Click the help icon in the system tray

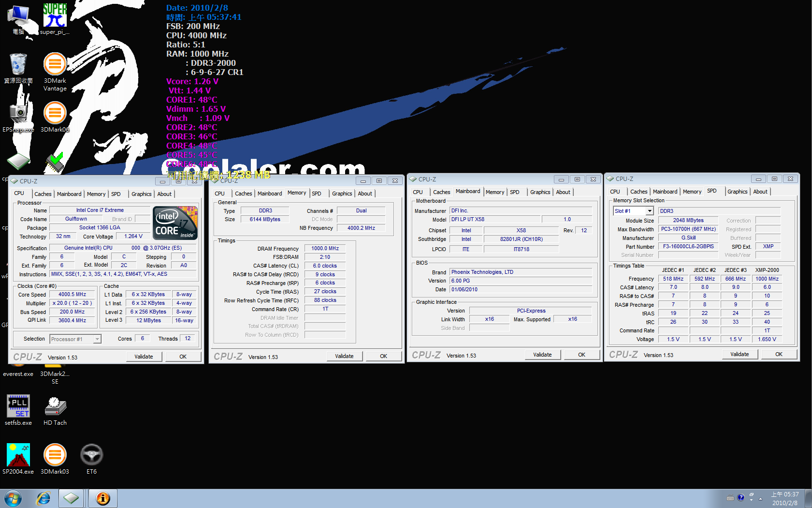tap(740, 497)
